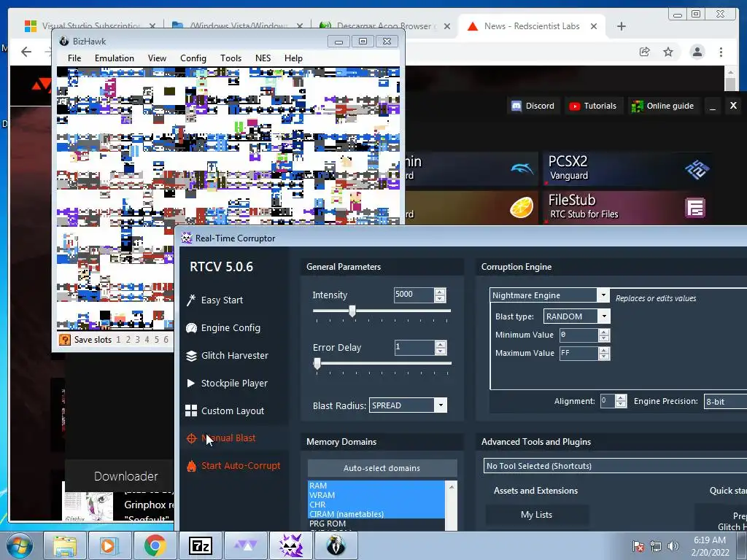Click Discord button in RTC launcher
747x560 pixels.
(x=533, y=106)
